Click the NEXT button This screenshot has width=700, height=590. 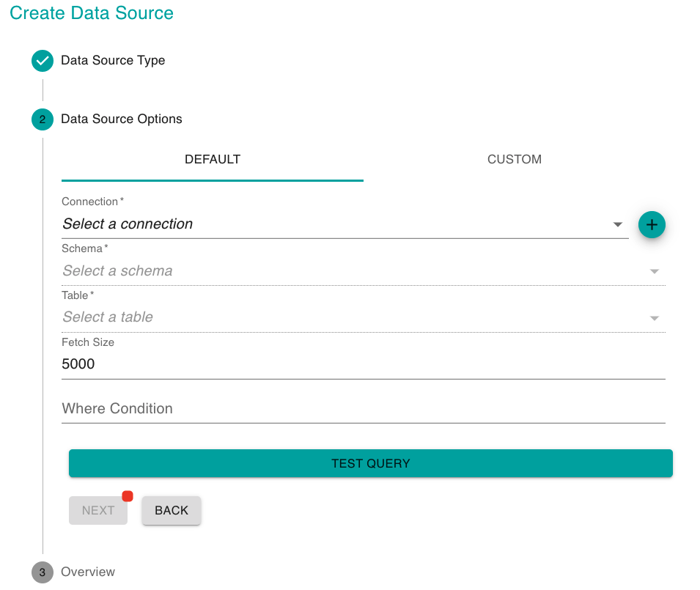[x=98, y=510]
